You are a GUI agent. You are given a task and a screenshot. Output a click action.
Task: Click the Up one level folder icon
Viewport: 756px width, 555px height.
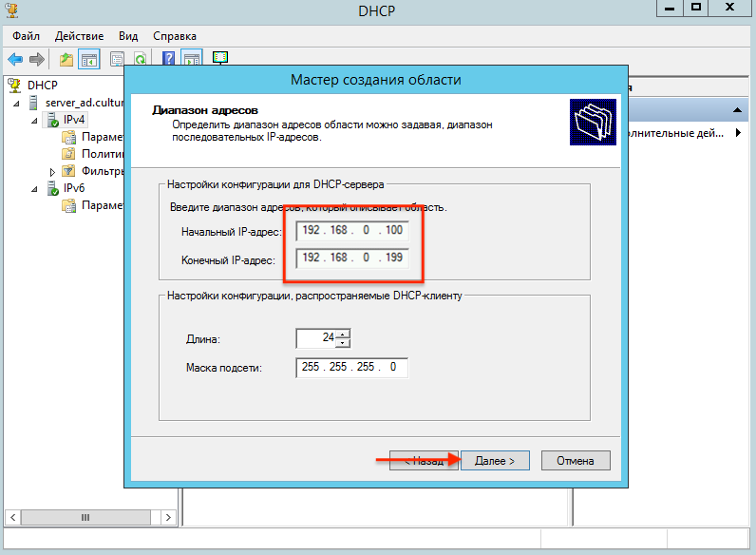coord(66,59)
